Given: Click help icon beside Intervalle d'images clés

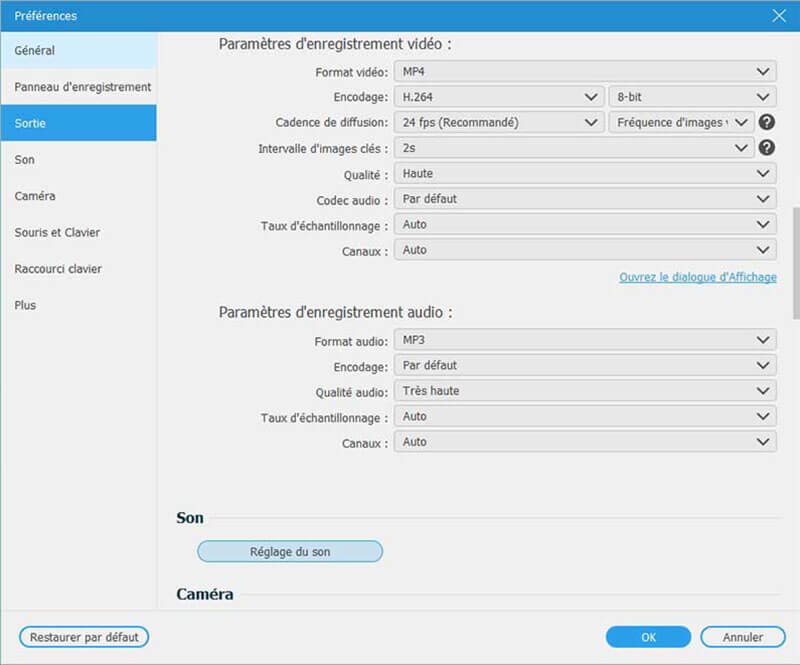Looking at the screenshot, I should point(767,147).
